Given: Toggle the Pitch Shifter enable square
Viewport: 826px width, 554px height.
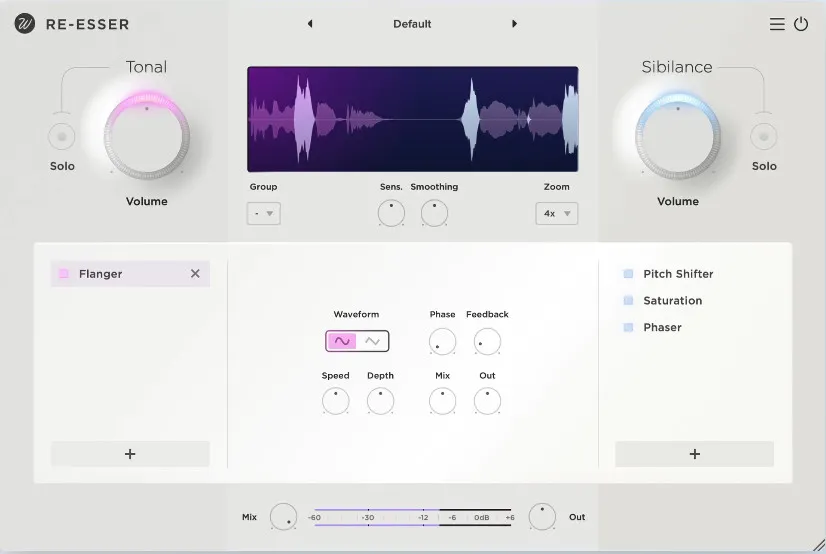Looking at the screenshot, I should (628, 274).
